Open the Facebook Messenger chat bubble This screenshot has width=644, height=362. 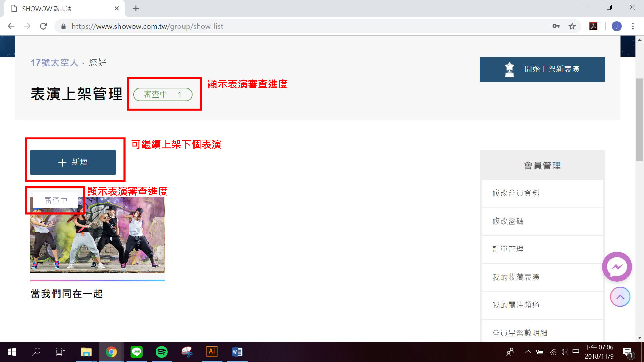617,267
